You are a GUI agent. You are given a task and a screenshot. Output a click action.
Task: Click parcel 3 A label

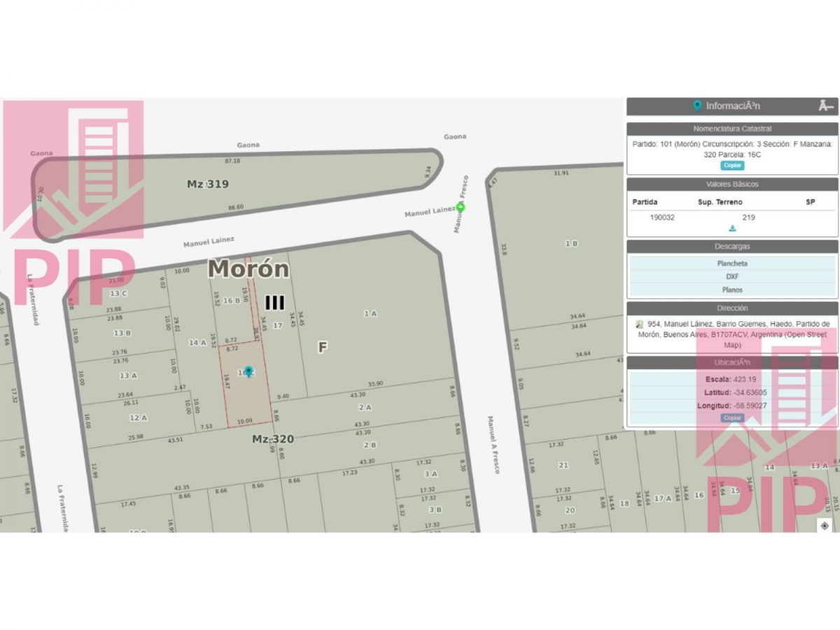[430, 474]
